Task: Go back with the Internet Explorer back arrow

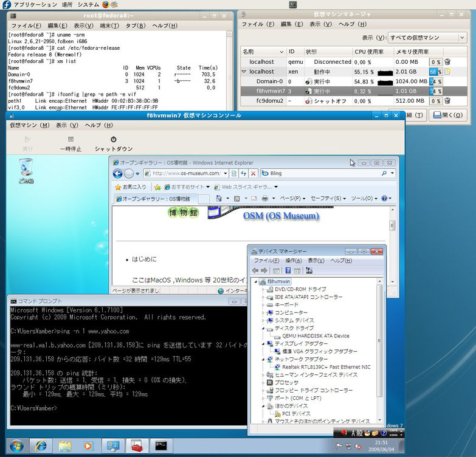Action: (117, 174)
